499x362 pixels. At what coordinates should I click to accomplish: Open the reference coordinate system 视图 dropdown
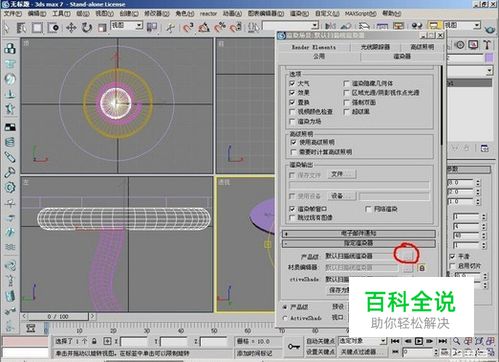click(x=127, y=25)
